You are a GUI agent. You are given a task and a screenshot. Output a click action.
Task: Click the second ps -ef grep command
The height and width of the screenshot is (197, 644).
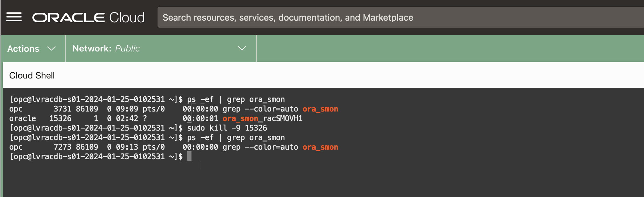point(236,138)
